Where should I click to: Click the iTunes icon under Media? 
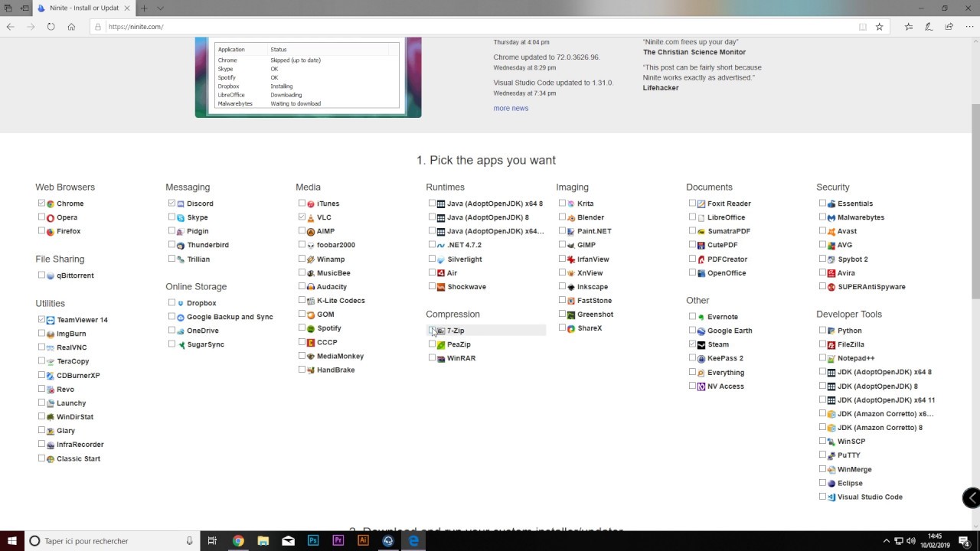[311, 204]
